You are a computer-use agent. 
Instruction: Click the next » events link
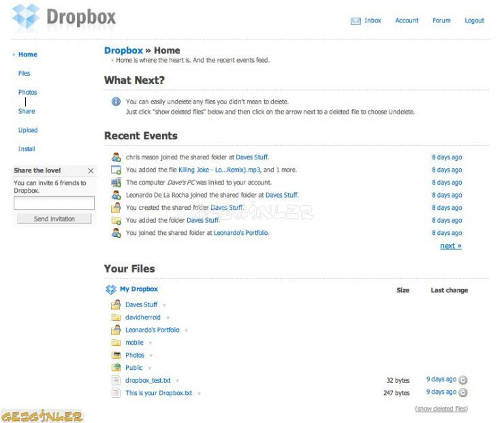(x=450, y=246)
